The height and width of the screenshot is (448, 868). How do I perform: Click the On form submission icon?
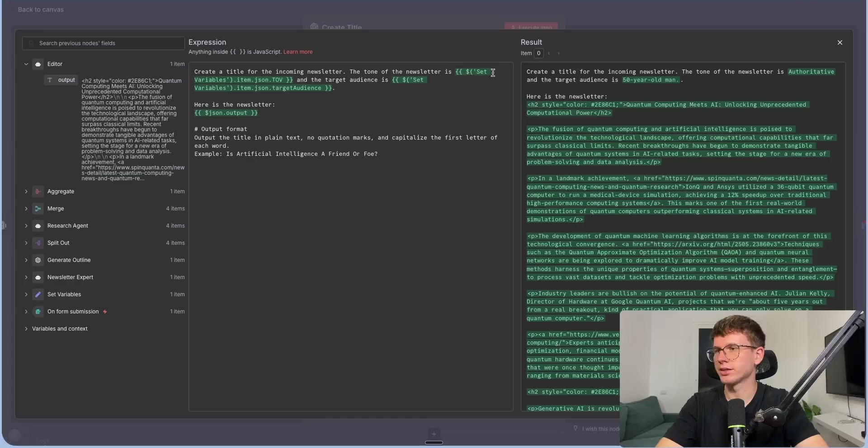(38, 312)
